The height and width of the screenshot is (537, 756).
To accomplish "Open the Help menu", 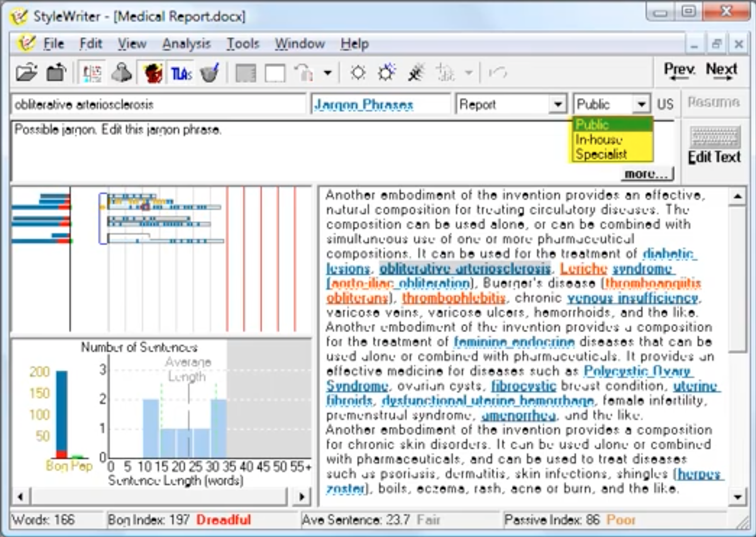I will 354,44.
